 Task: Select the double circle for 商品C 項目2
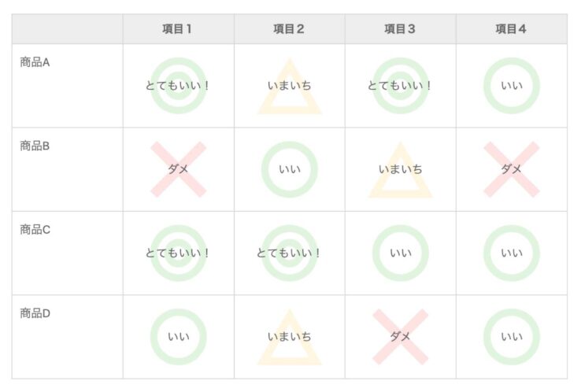[289, 253]
